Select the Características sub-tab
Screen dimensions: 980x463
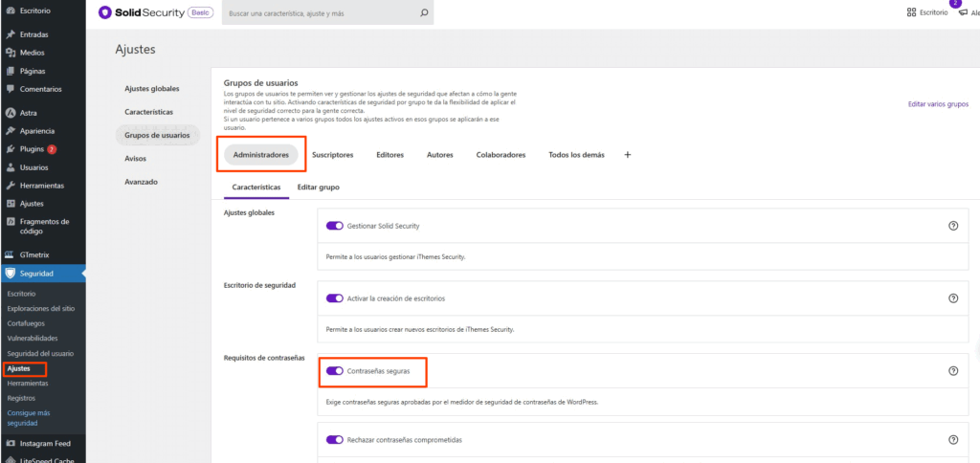[256, 187]
